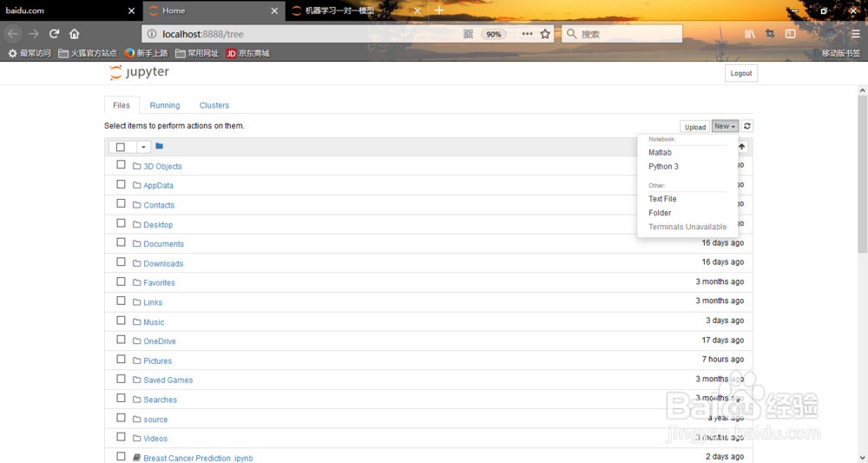Click the browser back arrow
Viewport: 868px width, 463px height.
[x=13, y=34]
